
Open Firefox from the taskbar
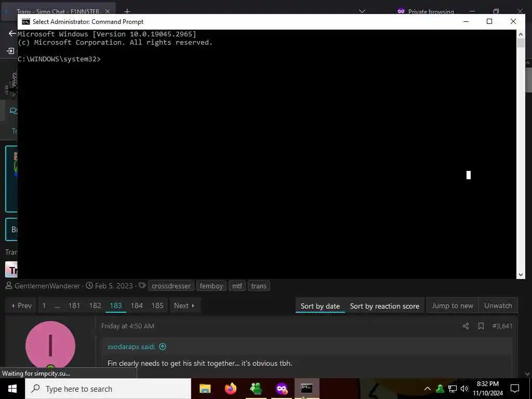231,389
